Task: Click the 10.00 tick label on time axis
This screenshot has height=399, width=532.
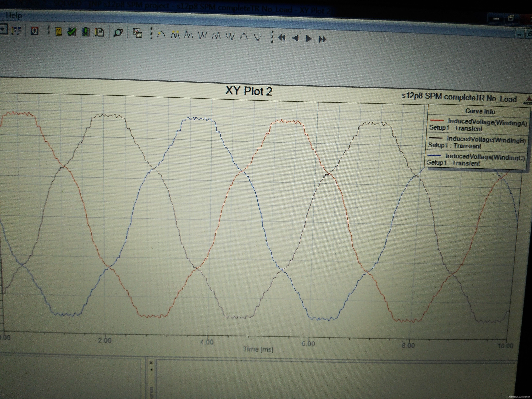Action: click(505, 346)
